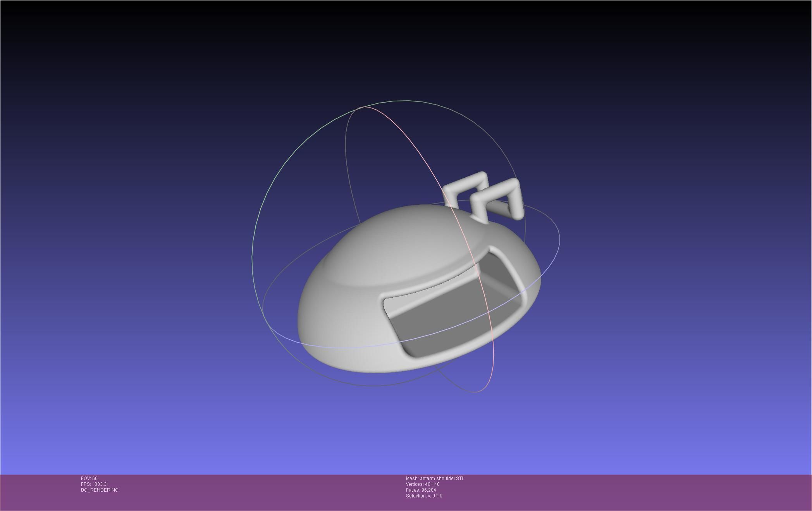Click the BO_RENDERING status text
Screen dimensions: 812x511
(x=100, y=490)
